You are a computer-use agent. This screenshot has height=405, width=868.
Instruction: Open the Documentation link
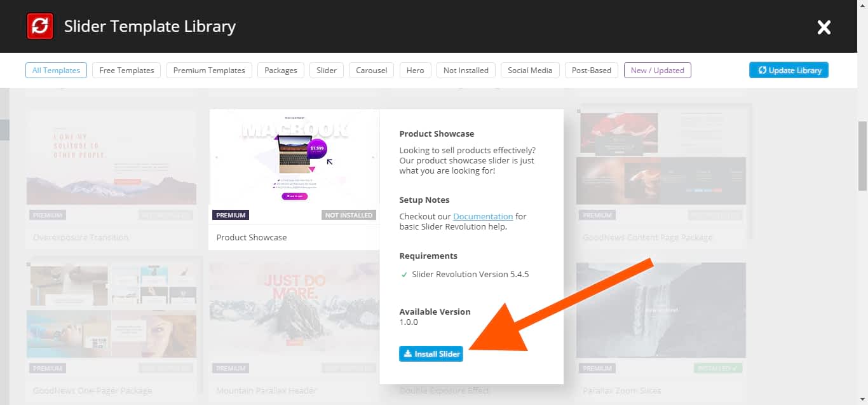[483, 216]
